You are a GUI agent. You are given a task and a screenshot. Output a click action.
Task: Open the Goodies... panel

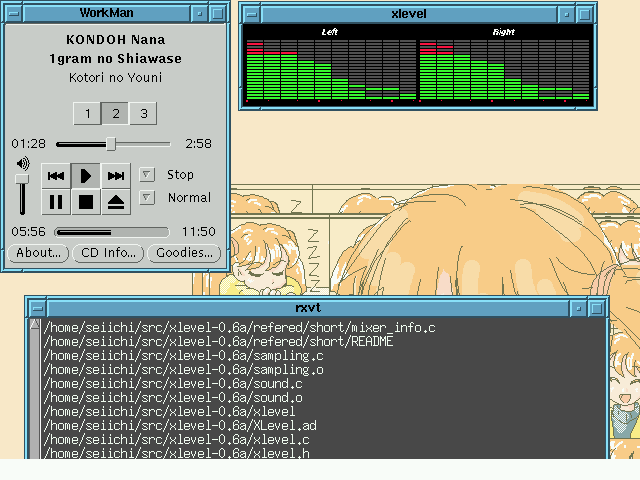tap(184, 253)
